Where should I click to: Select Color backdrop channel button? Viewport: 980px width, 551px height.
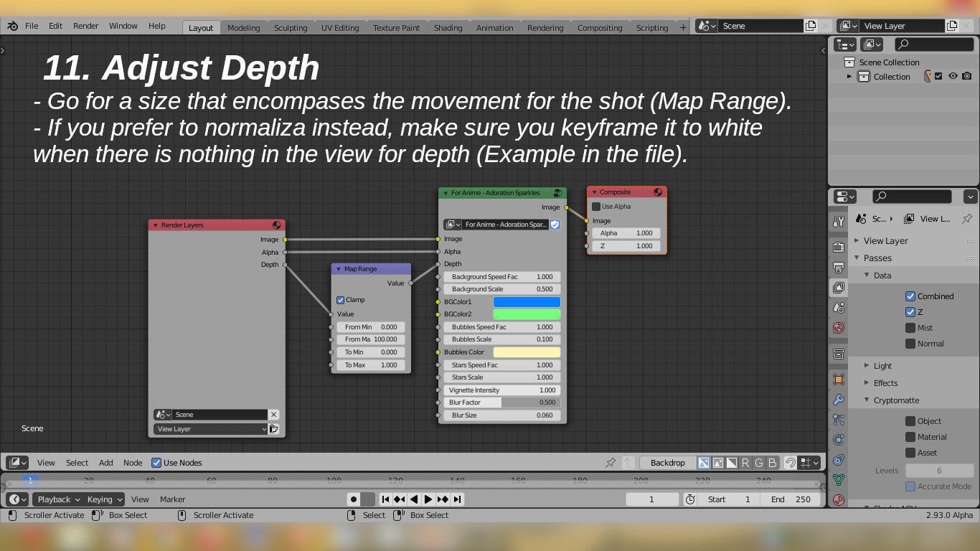pos(717,463)
